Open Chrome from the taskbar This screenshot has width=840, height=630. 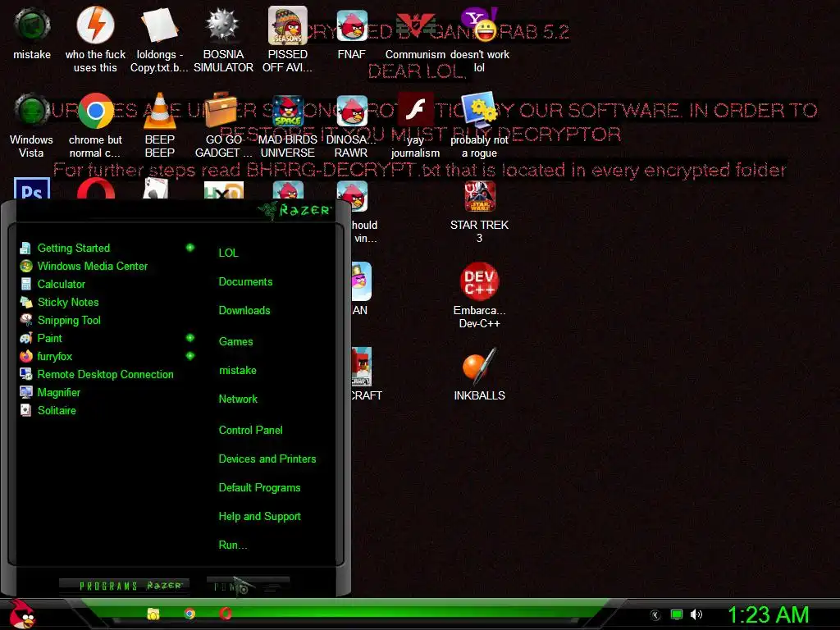click(189, 614)
